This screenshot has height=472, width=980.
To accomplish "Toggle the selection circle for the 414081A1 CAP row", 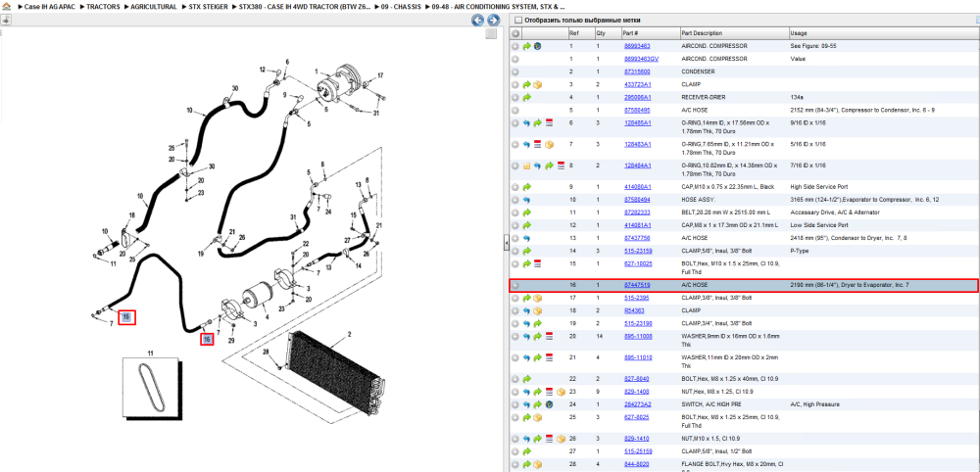I will [x=515, y=225].
